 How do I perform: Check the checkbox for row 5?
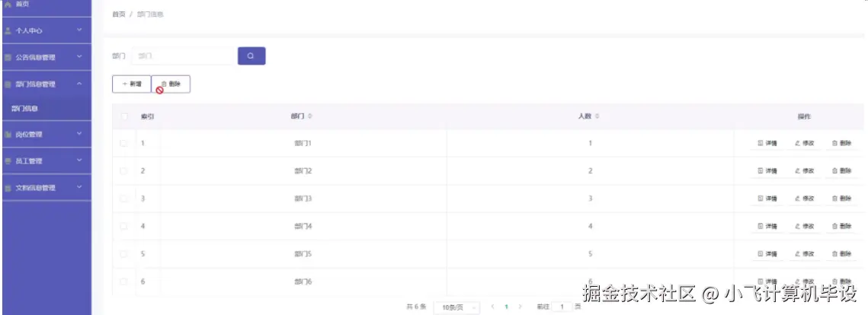(124, 253)
